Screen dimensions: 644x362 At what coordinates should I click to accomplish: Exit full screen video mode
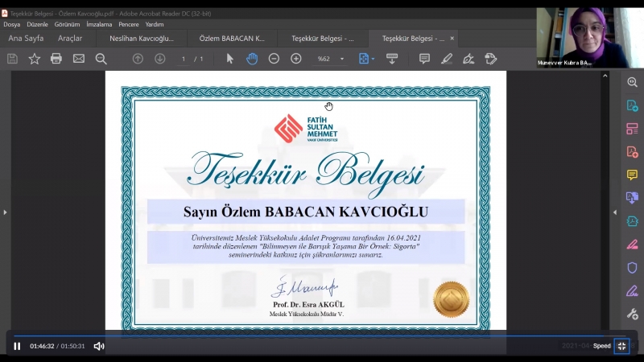point(621,346)
